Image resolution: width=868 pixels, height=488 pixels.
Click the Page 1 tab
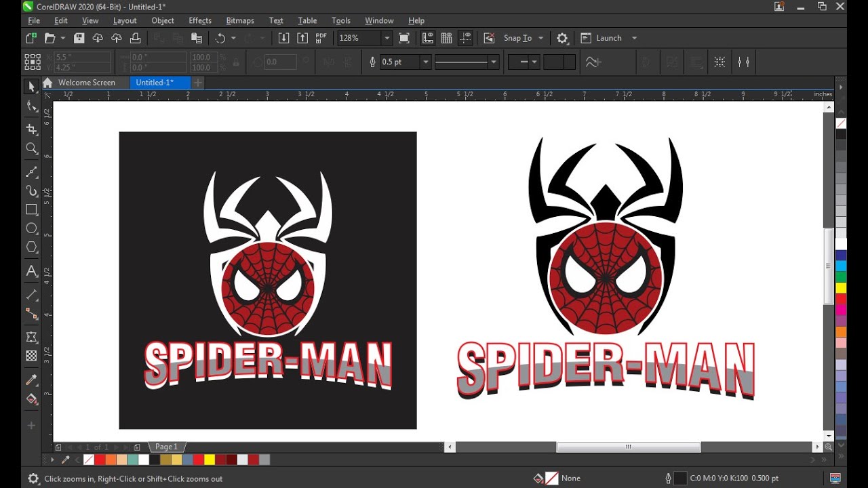coord(167,447)
